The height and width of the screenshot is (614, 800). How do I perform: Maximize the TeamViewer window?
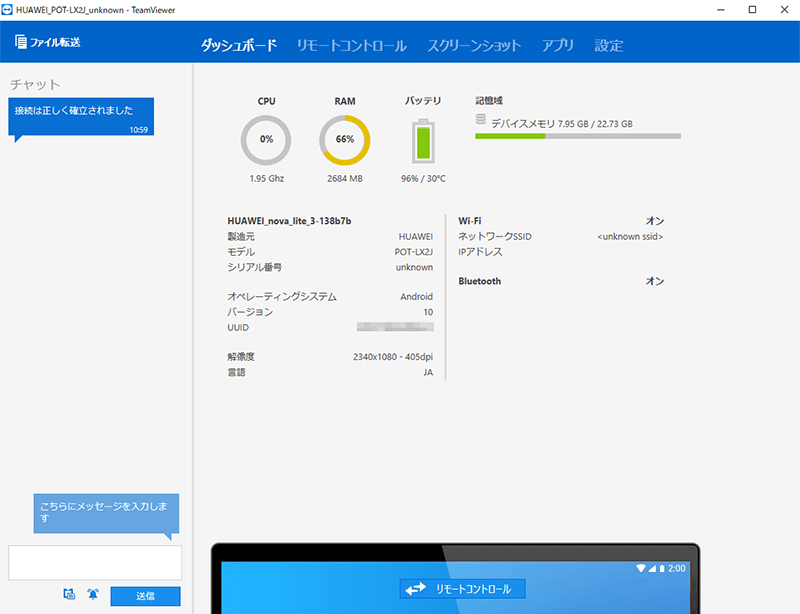point(752,10)
